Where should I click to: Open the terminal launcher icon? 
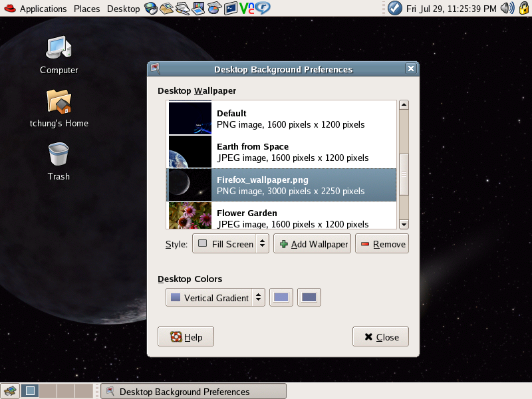click(230, 8)
